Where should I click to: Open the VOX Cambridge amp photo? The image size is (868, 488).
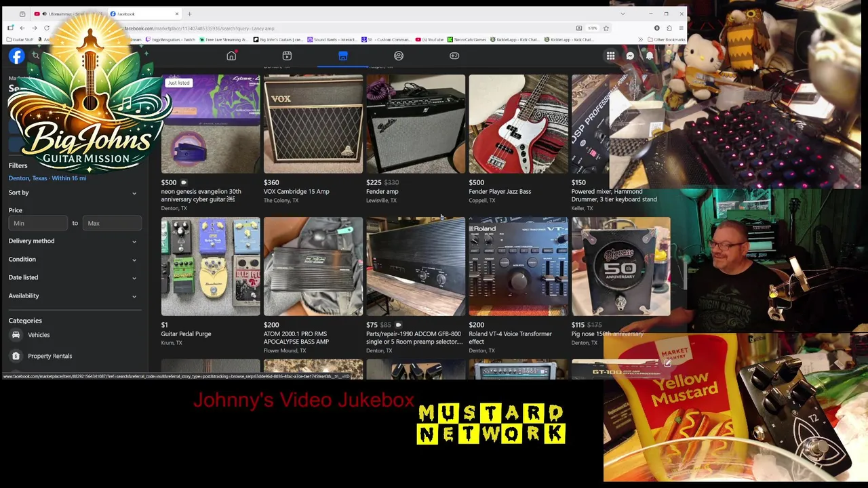(313, 124)
